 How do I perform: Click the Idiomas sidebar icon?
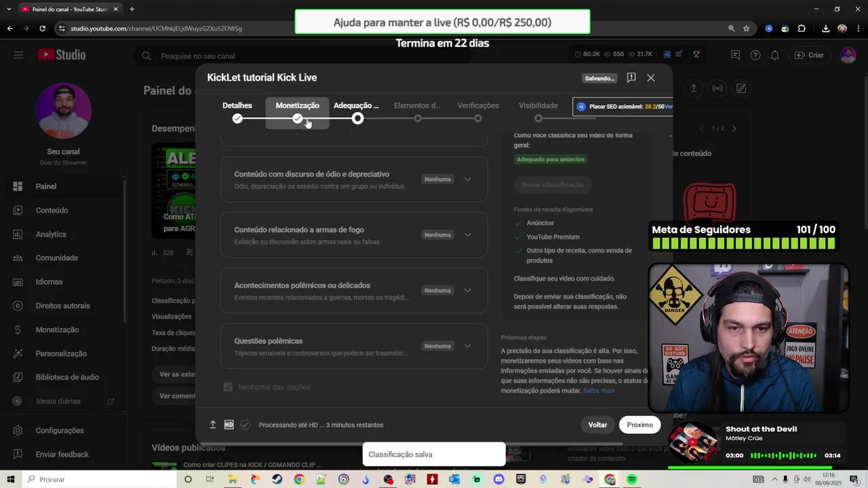pos(18,281)
